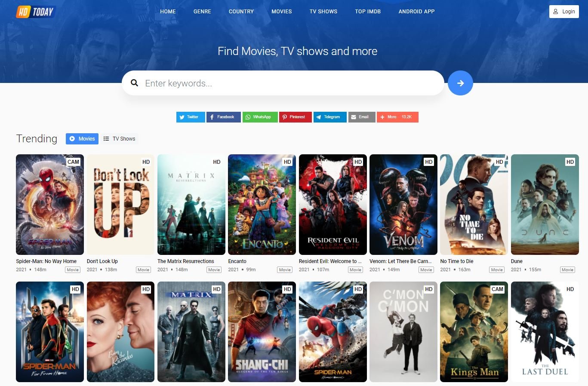Click the Dune title link
This screenshot has width=588, height=386.
click(517, 261)
